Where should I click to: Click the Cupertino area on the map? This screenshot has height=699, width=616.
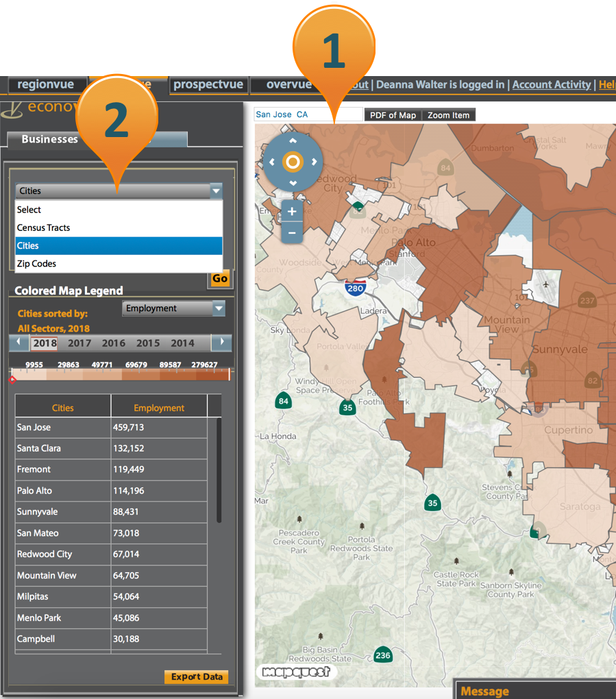click(x=568, y=430)
